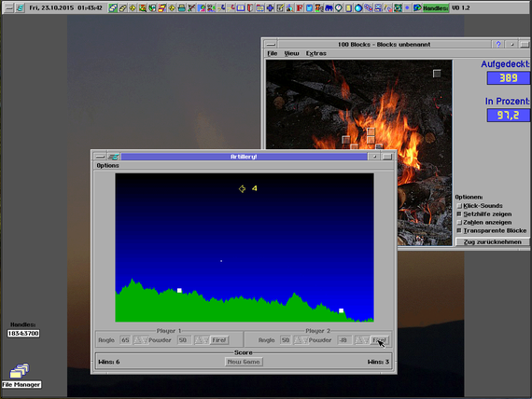Image resolution: width=532 pixels, height=399 pixels.
Task: Adjust Player 1 Powder with its arrow stepper
Action: tap(202, 340)
